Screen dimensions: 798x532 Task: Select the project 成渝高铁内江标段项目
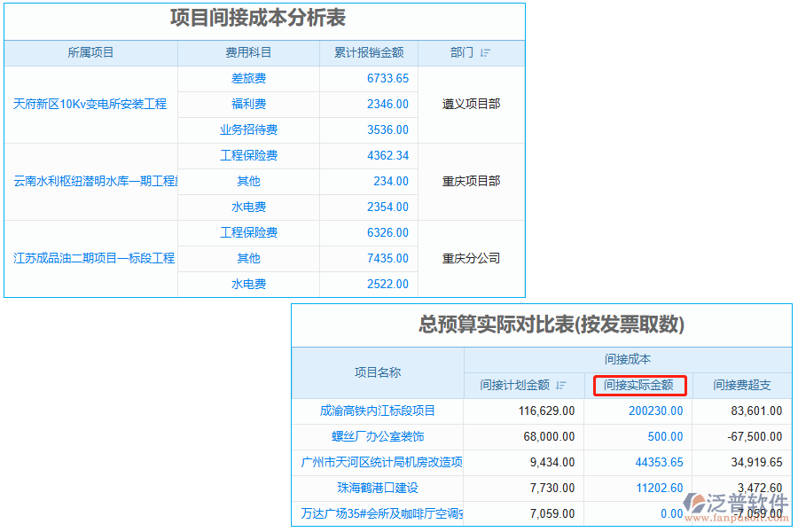click(x=376, y=411)
